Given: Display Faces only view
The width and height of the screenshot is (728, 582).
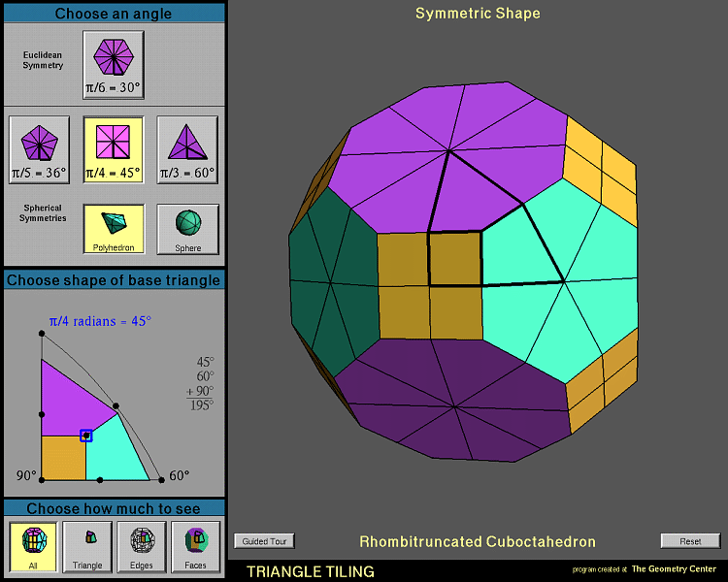Looking at the screenshot, I should click(x=196, y=547).
